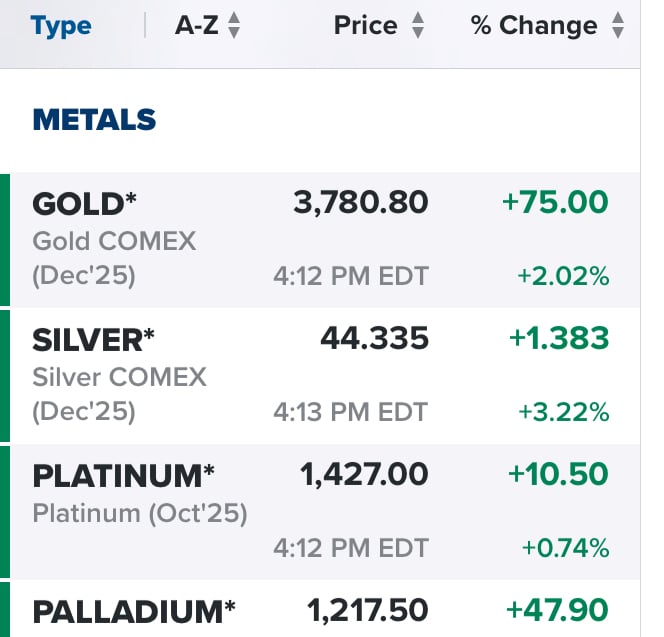Click silver's +3.22% change value

(564, 412)
